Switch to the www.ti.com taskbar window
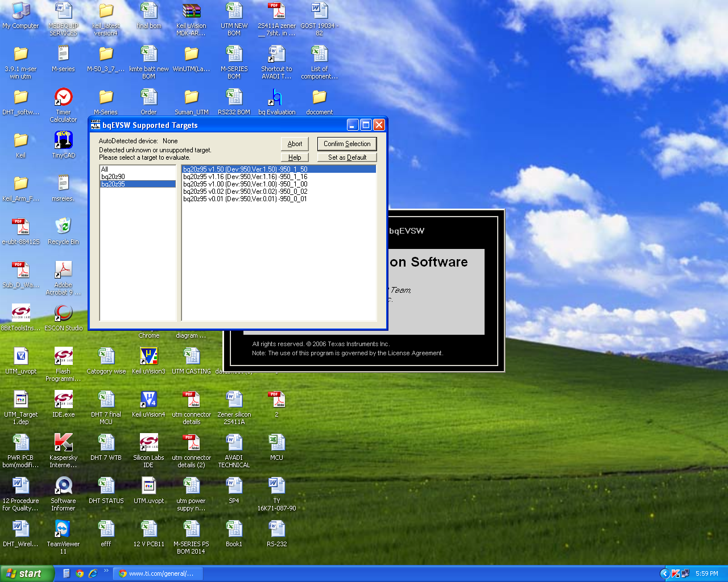Viewport: 728px width, 582px height. [158, 573]
